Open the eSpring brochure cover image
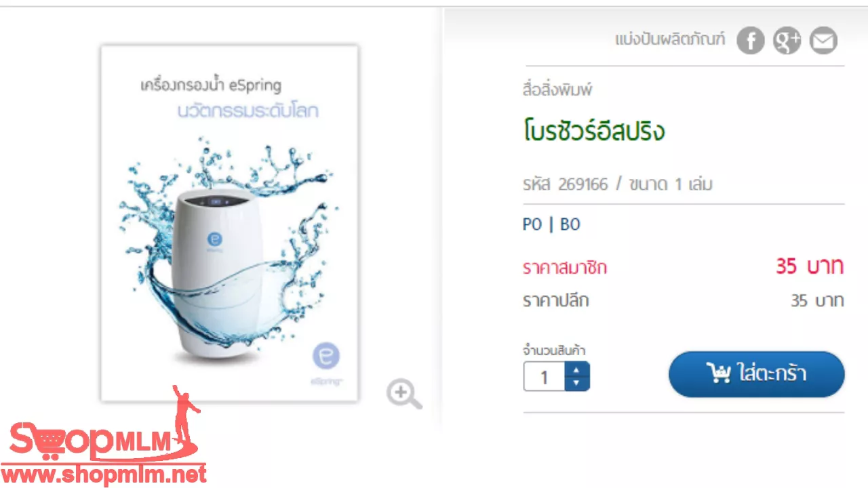This screenshot has width=868, height=488. (230, 223)
